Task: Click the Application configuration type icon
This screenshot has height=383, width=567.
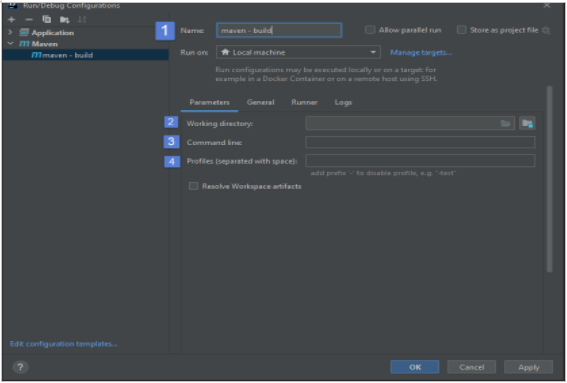Action: click(24, 33)
